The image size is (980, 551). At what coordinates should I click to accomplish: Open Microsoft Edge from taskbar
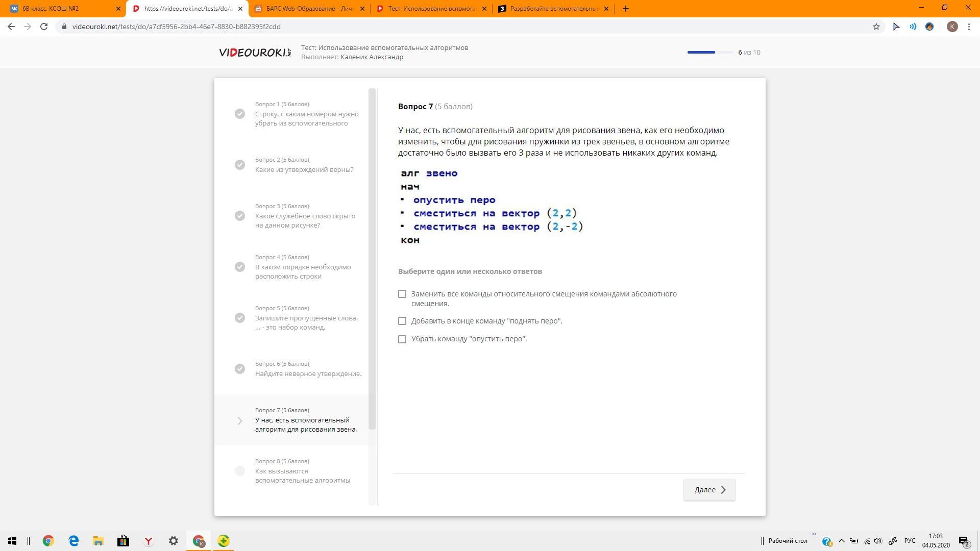[x=73, y=541]
